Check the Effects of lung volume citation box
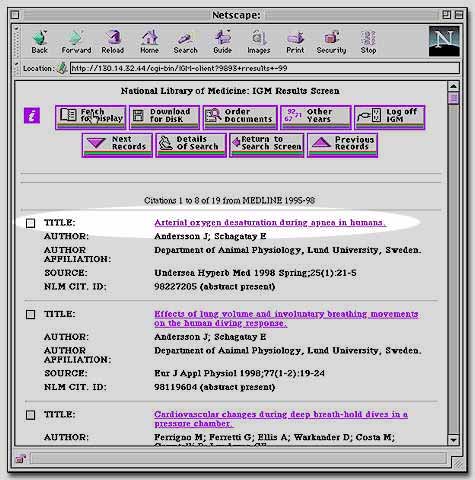Screen dimensions: 475x480 coord(30,314)
